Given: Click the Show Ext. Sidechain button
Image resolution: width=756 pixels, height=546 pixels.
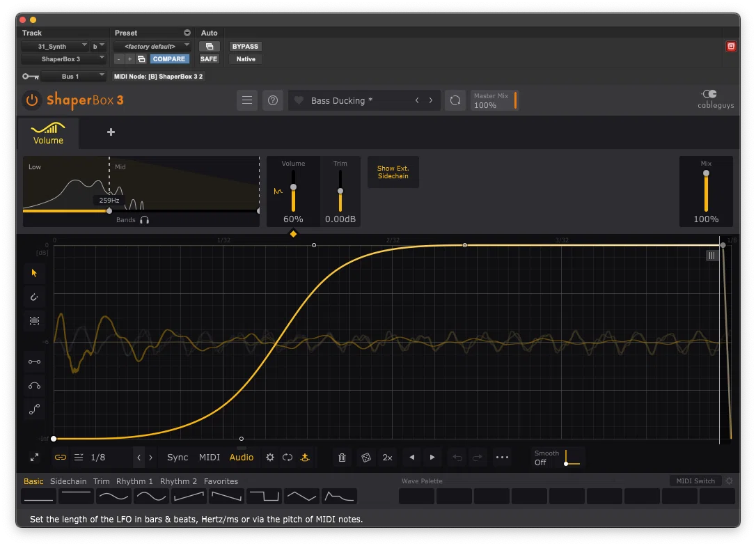Looking at the screenshot, I should 393,172.
